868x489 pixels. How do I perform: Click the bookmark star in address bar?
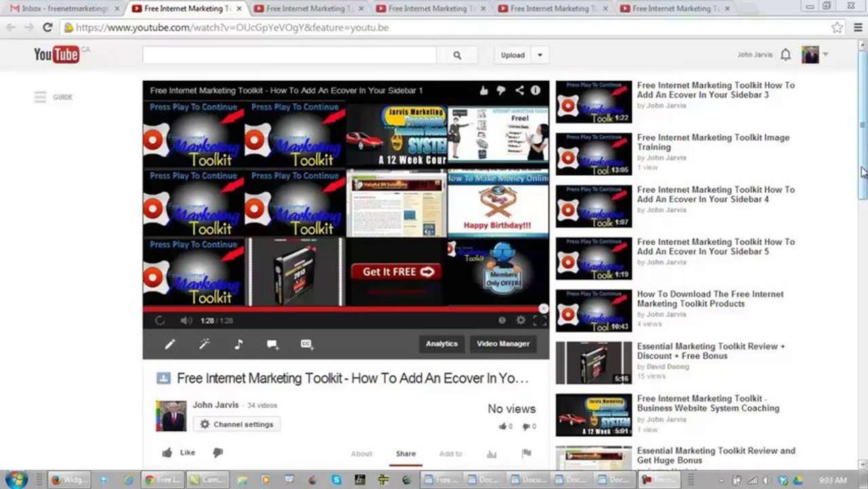pyautogui.click(x=837, y=28)
